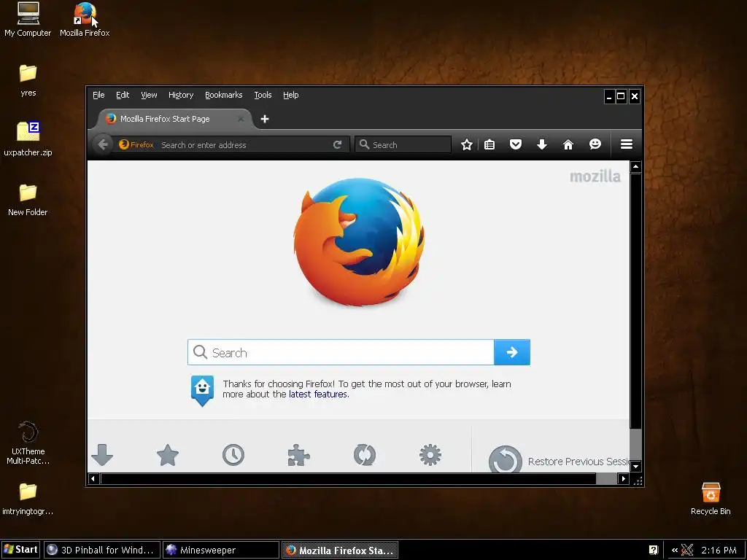Open the View menu
Image resolution: width=747 pixels, height=560 pixels.
point(149,95)
